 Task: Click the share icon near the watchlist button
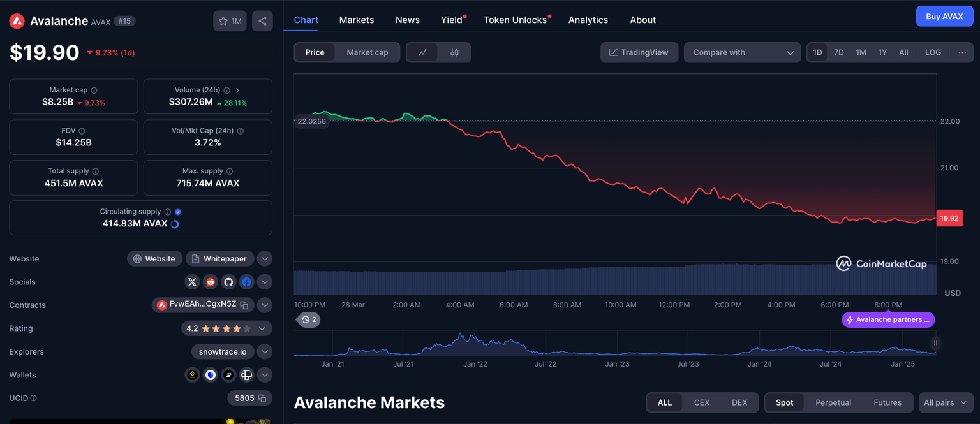pos(262,20)
